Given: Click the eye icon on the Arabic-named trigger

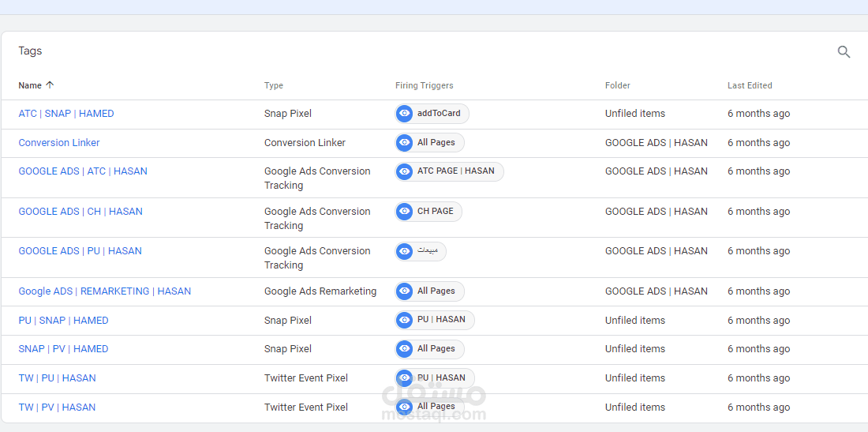Looking at the screenshot, I should (x=405, y=251).
